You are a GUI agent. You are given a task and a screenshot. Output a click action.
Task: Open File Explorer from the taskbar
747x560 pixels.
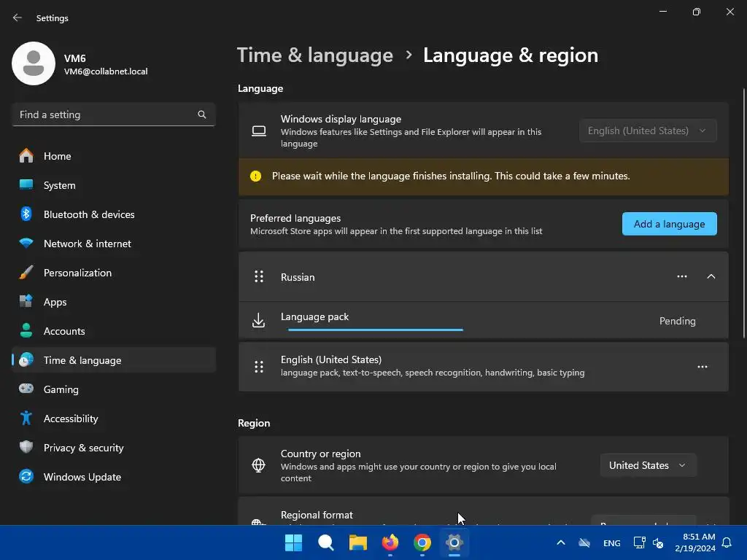pos(357,542)
